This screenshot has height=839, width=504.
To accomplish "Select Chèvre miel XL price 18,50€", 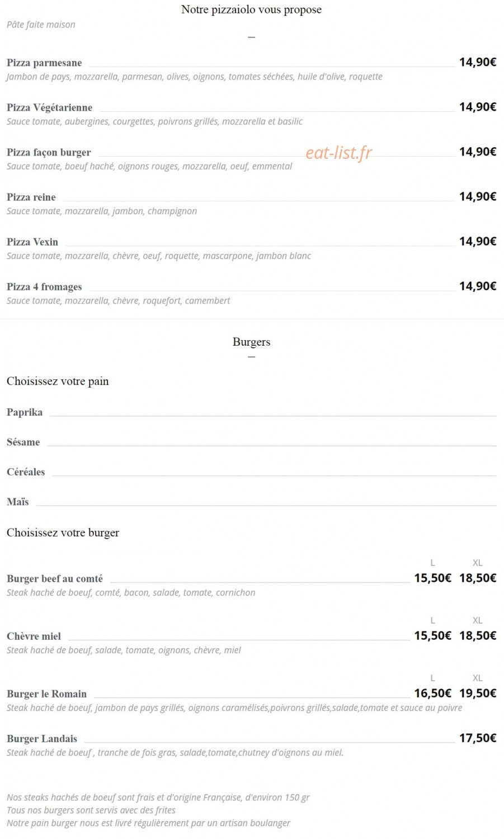I will (478, 635).
